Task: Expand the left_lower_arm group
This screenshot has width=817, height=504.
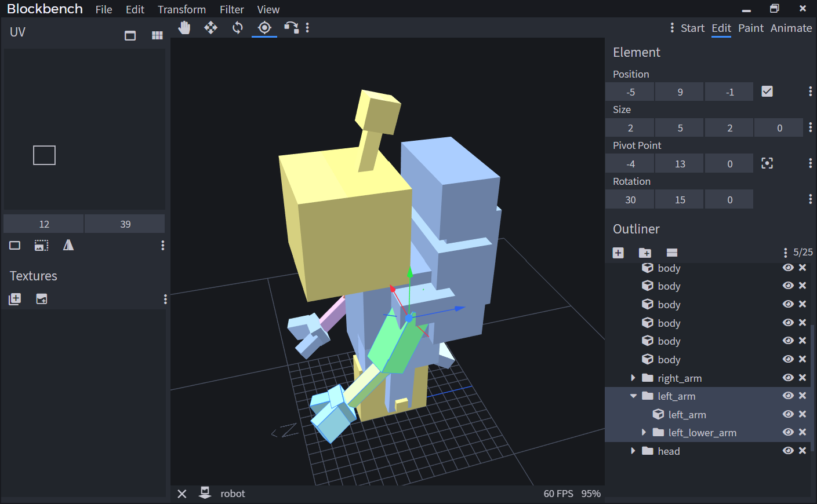Action: coord(644,432)
